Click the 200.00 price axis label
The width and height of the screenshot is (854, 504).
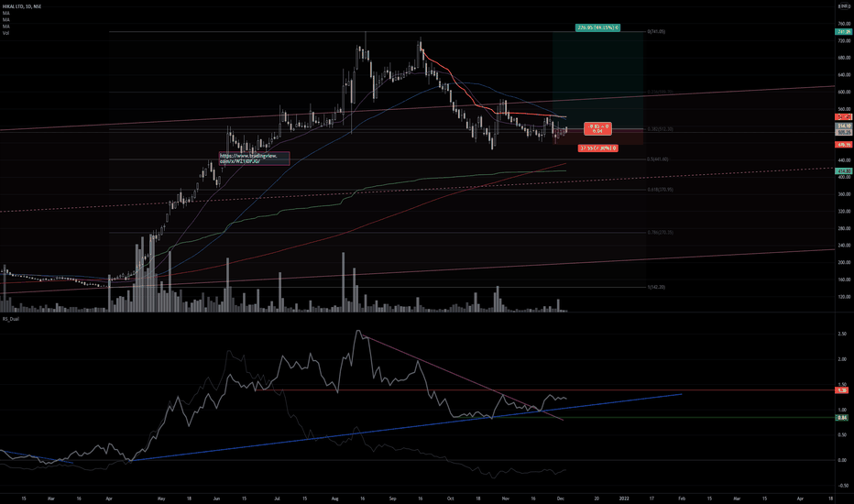(844, 263)
